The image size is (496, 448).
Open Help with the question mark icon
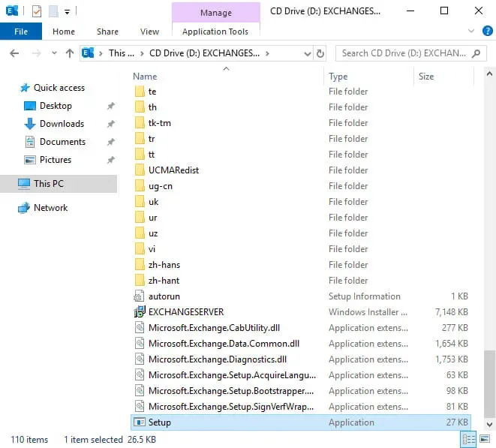click(x=487, y=31)
